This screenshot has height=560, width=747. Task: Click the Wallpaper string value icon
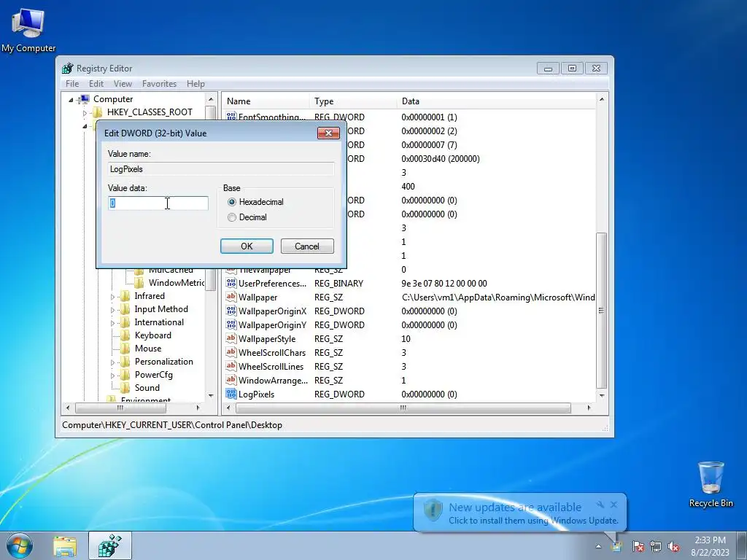(231, 297)
